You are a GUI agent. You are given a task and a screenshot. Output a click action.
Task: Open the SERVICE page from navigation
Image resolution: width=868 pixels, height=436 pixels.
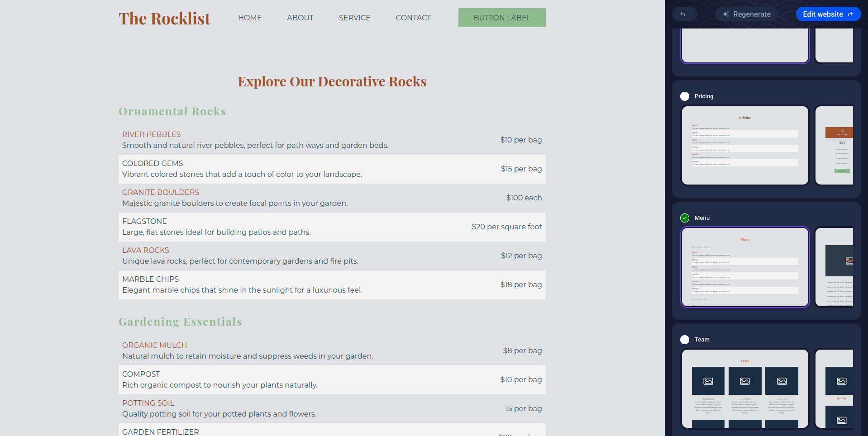pyautogui.click(x=354, y=18)
